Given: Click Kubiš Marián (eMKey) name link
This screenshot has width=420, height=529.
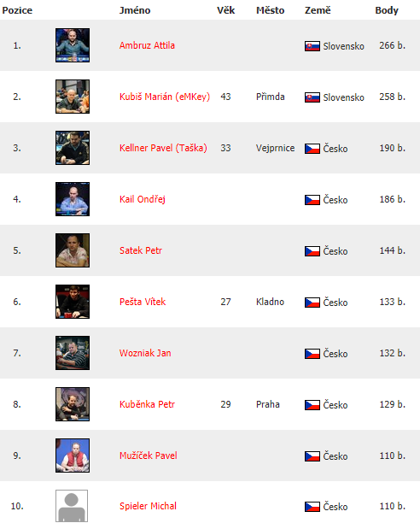Looking at the screenshot, I should click(165, 97).
